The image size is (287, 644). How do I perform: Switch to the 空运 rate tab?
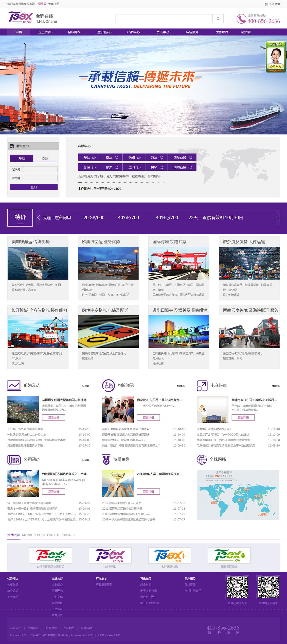point(45,158)
